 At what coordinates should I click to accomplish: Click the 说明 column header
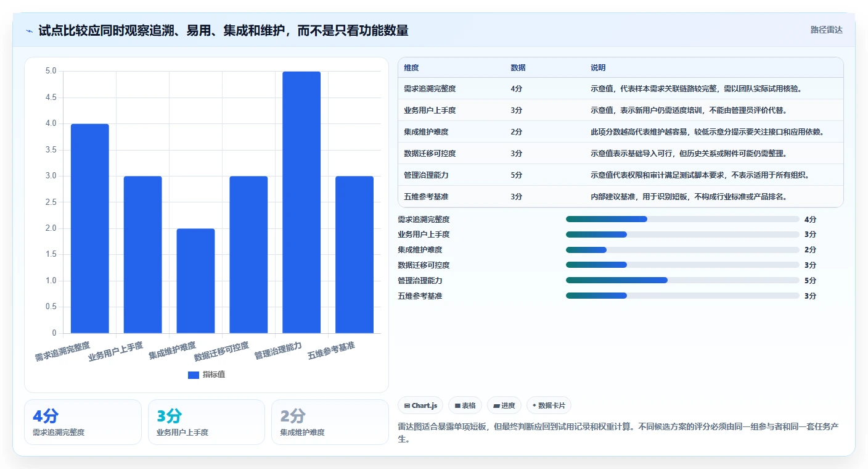(x=598, y=68)
